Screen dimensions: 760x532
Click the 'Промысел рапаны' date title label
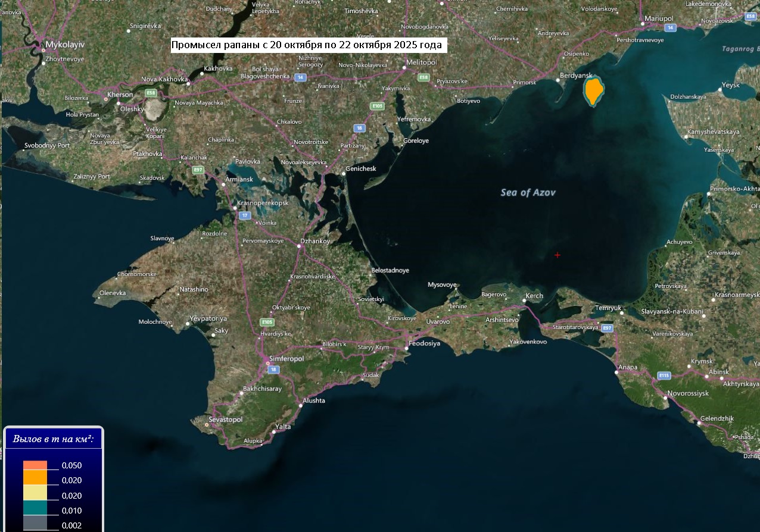click(x=307, y=45)
